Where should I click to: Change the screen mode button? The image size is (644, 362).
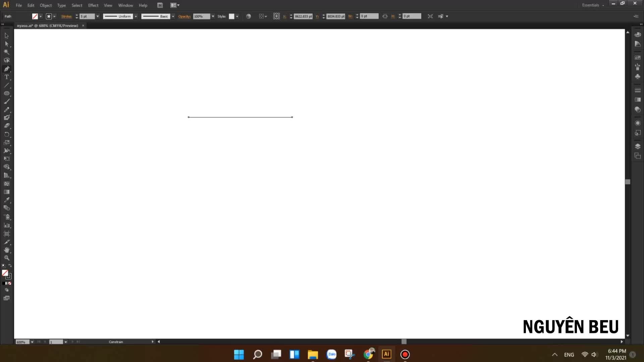click(x=7, y=298)
